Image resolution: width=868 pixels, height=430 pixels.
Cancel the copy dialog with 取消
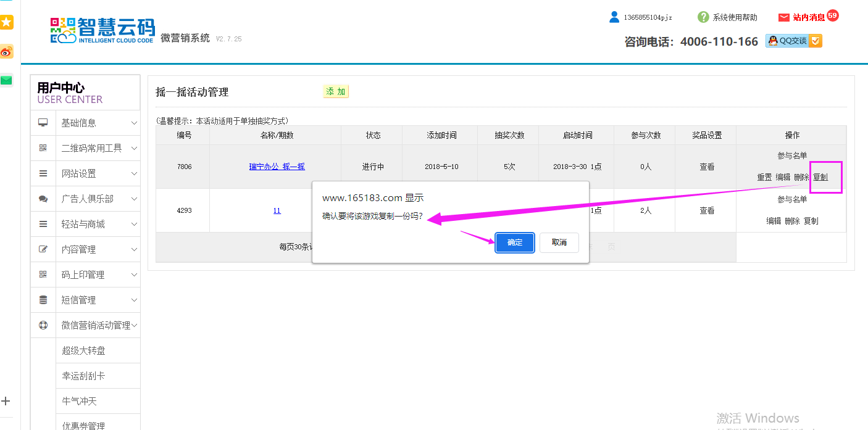pos(559,242)
